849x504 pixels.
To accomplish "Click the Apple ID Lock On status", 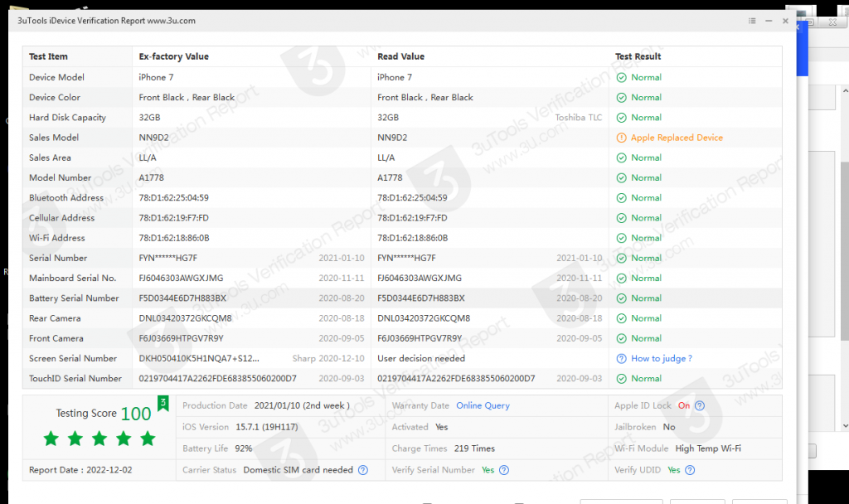I will pos(684,405).
